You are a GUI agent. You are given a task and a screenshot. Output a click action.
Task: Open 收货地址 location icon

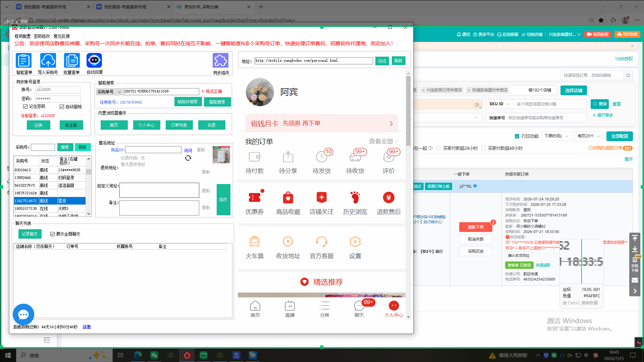click(288, 242)
